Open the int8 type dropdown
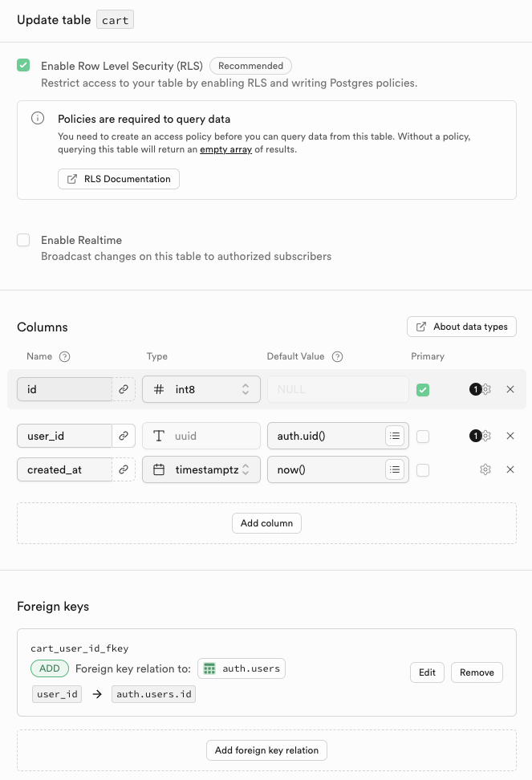532x780 pixels. tap(201, 389)
